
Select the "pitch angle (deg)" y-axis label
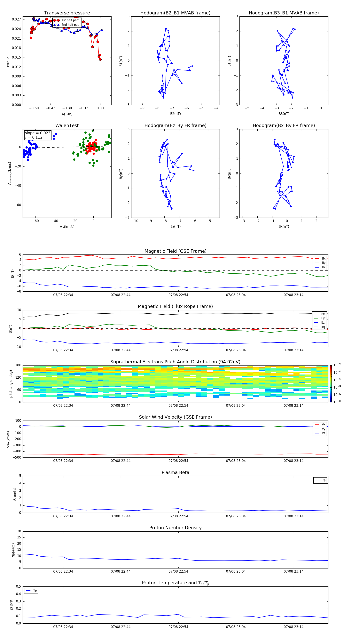11,384
